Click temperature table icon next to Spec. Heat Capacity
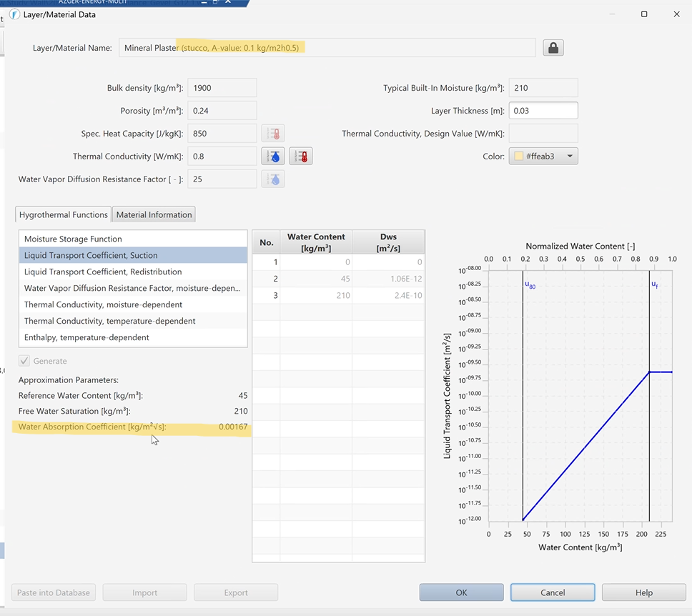 coord(273,134)
